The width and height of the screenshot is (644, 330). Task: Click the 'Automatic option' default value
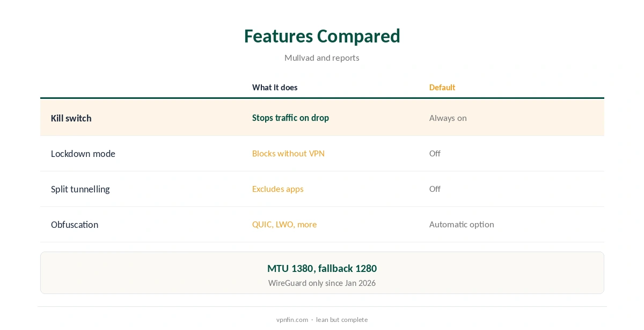(x=462, y=225)
